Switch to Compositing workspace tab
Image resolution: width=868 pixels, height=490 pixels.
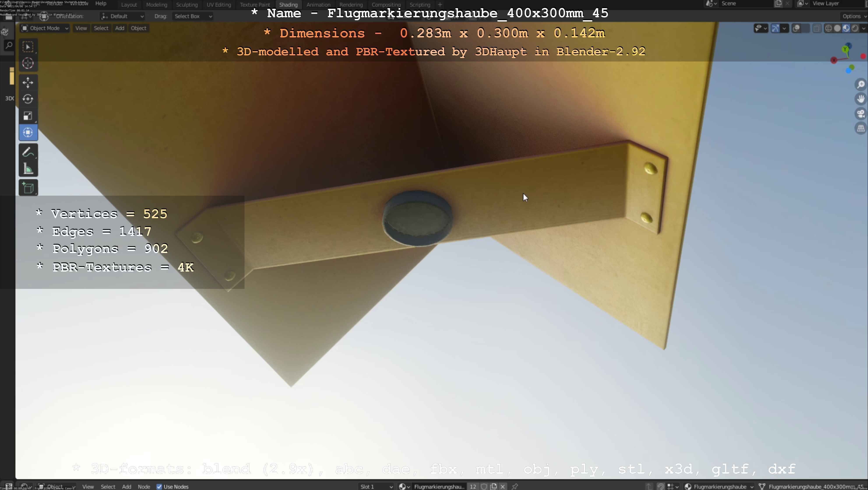[386, 5]
